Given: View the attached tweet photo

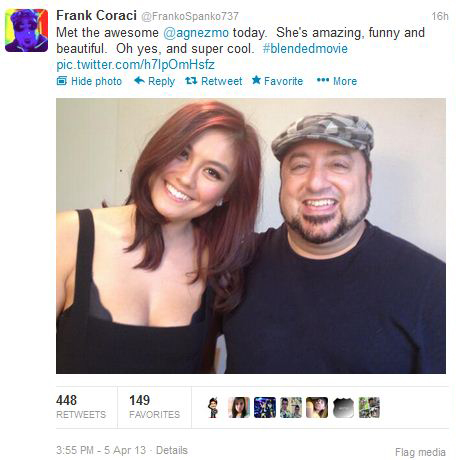Looking at the screenshot, I should (x=251, y=236).
